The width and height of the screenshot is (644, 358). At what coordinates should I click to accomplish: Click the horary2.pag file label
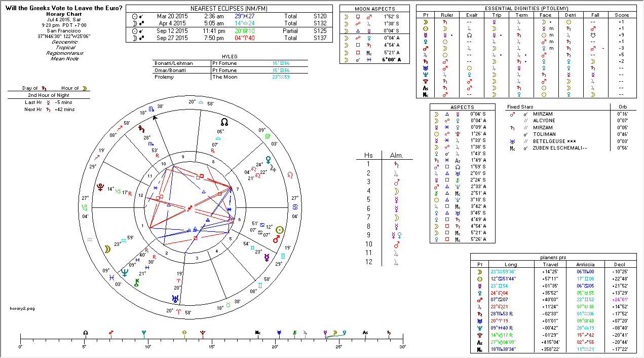22,308
